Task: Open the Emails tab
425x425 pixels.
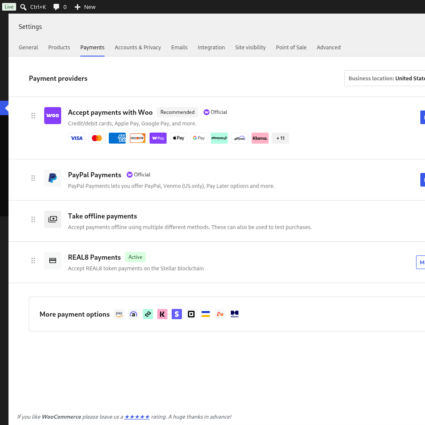Action: tap(179, 47)
